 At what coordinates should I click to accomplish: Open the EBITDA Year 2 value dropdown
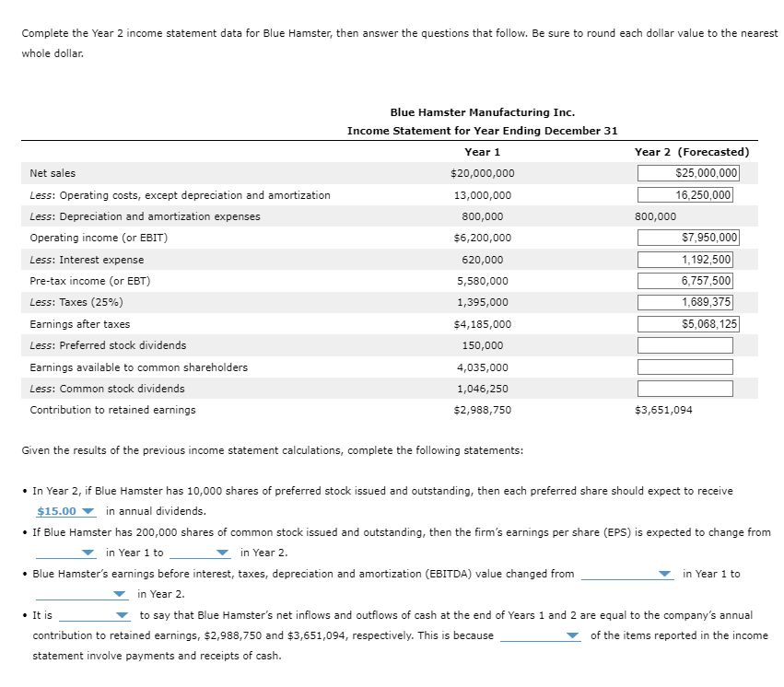coord(80,594)
